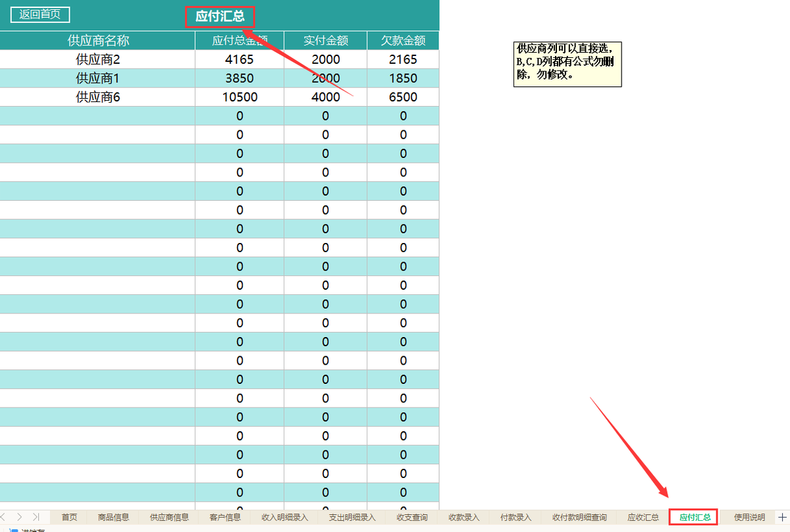Switch to the 供应商信息 tab

coord(168,517)
